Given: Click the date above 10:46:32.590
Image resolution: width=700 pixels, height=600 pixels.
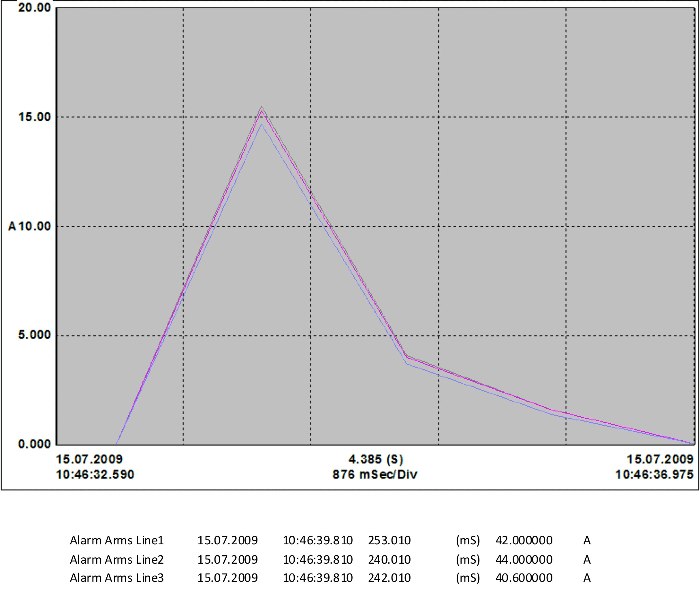Looking at the screenshot, I should 89,460.
